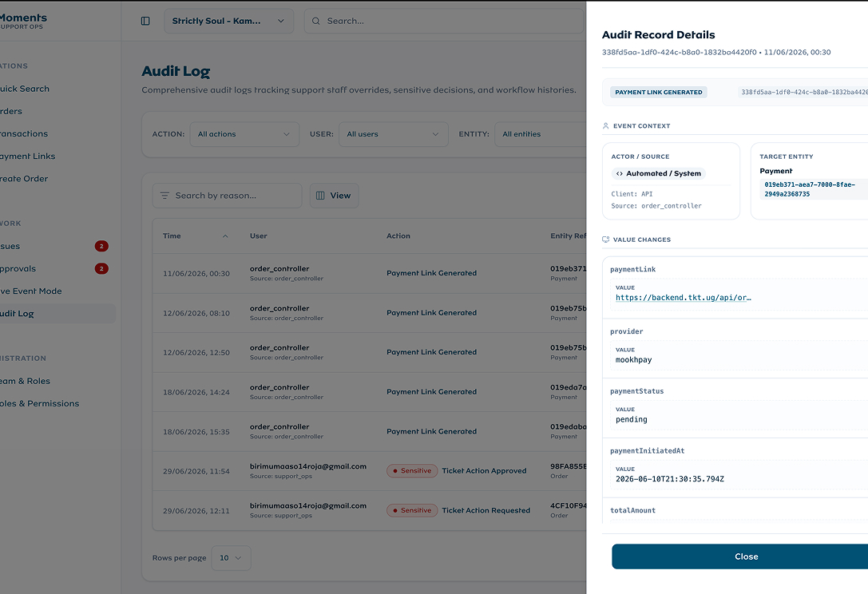
Task: Open Transactions in the sidebar
Action: (24, 134)
